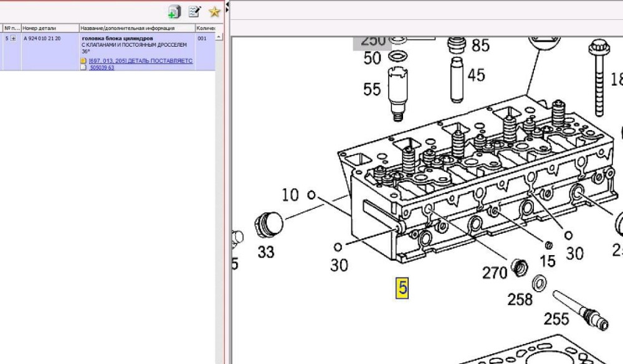This screenshot has width=623, height=364.
Task: Click callout number 255 in the diagram
Action: tap(556, 319)
